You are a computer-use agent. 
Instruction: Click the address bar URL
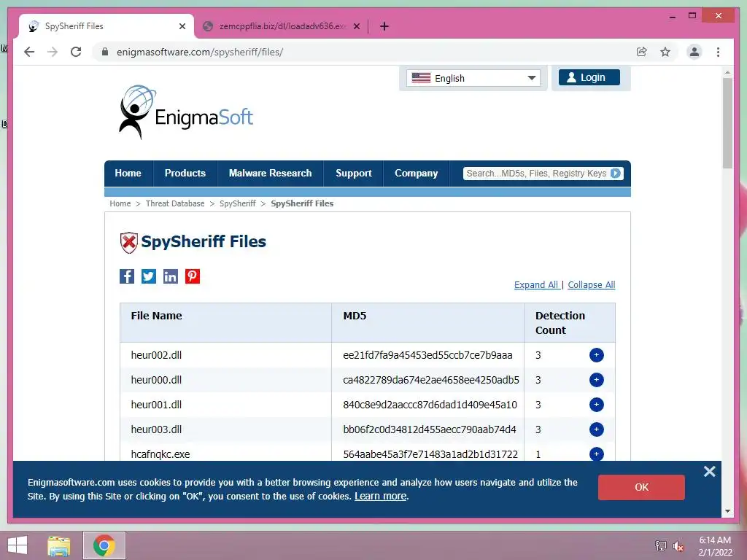pos(200,52)
